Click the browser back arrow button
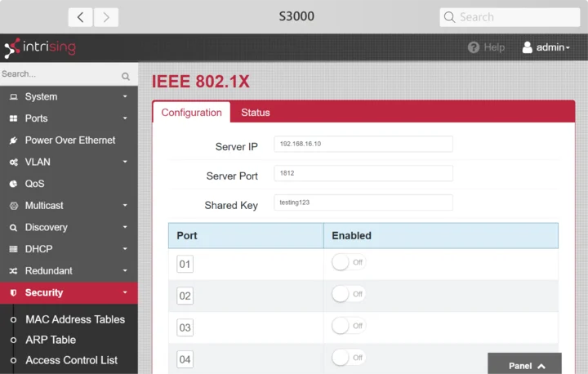 tap(80, 17)
